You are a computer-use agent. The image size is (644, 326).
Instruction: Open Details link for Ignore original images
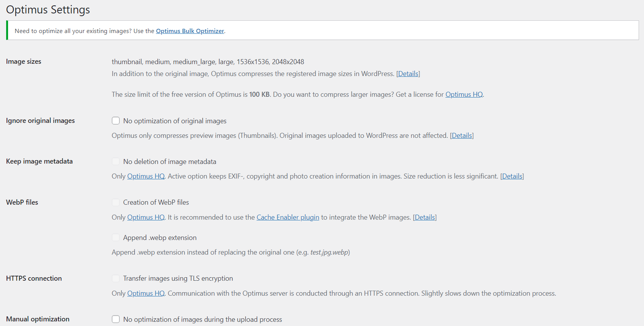(x=461, y=135)
